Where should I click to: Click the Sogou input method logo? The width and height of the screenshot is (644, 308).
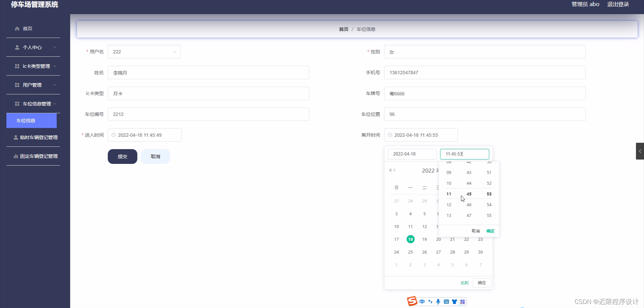click(x=412, y=301)
